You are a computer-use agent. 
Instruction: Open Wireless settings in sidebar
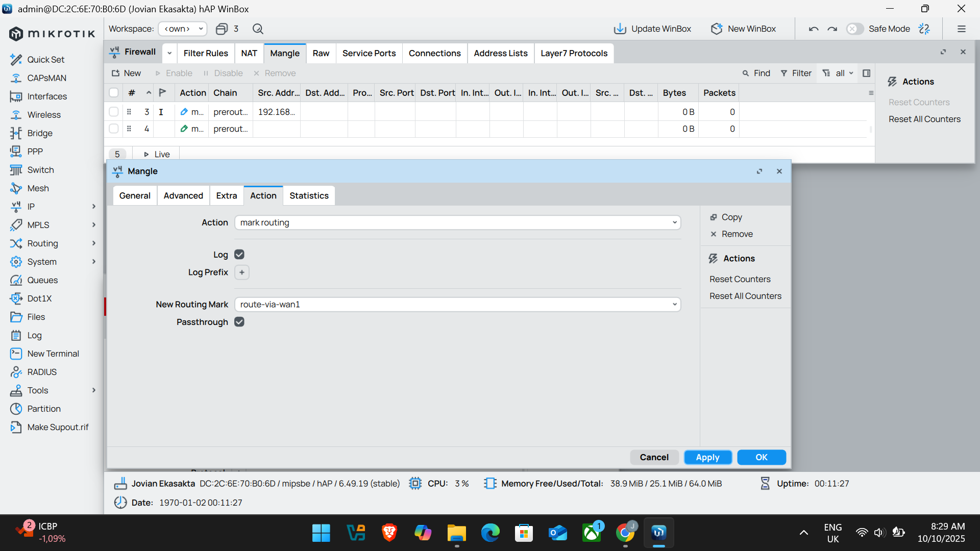click(44, 115)
